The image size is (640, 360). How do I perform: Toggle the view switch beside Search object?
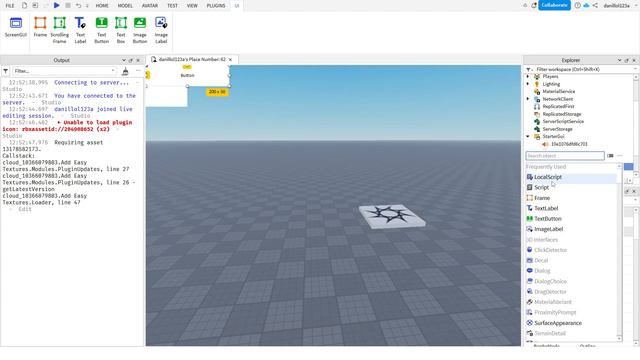[x=610, y=156]
